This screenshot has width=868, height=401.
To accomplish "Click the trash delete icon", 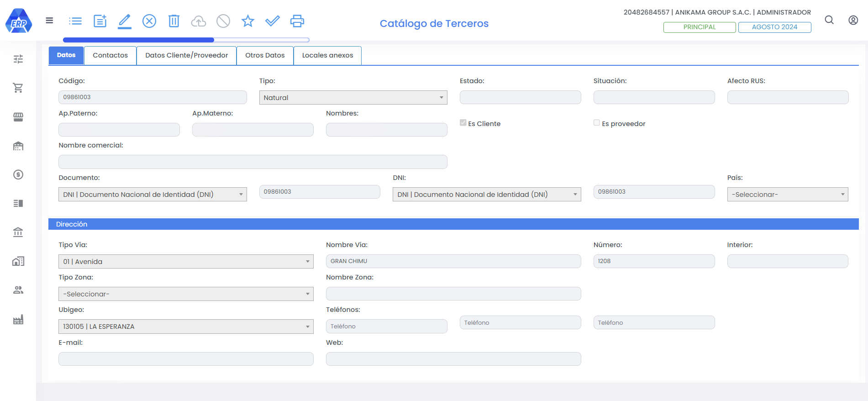I will tap(174, 21).
